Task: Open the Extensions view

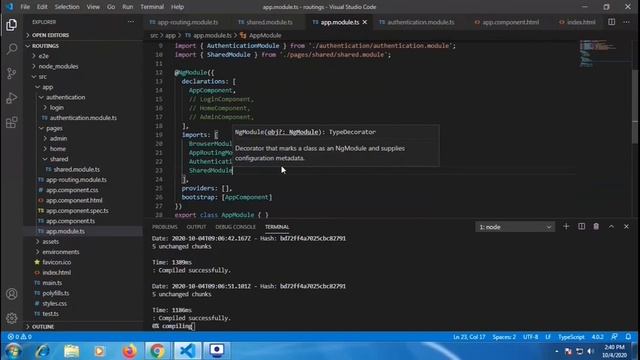Action: pos(11,122)
